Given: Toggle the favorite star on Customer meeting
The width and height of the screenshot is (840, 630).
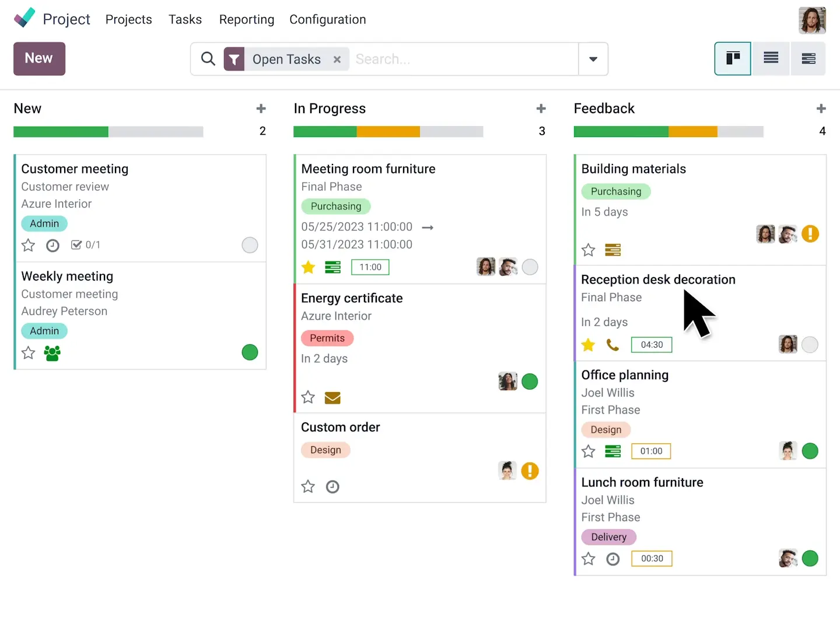Looking at the screenshot, I should tap(28, 246).
